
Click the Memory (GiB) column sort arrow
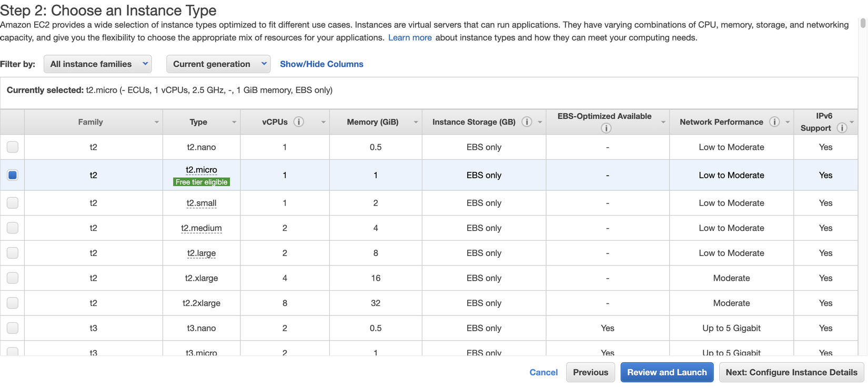[416, 122]
